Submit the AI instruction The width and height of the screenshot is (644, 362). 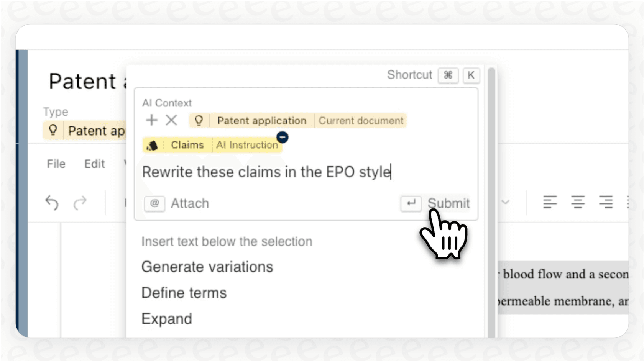[x=448, y=203]
